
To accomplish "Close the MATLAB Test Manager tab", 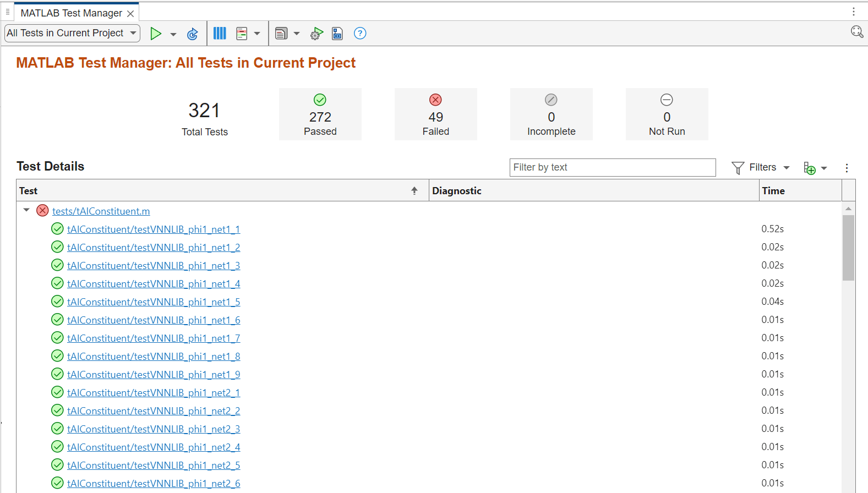I will click(130, 13).
